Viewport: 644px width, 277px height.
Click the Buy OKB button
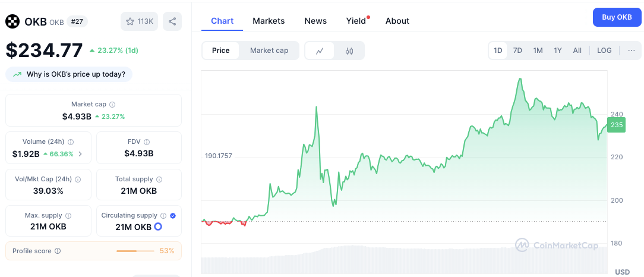pos(617,17)
